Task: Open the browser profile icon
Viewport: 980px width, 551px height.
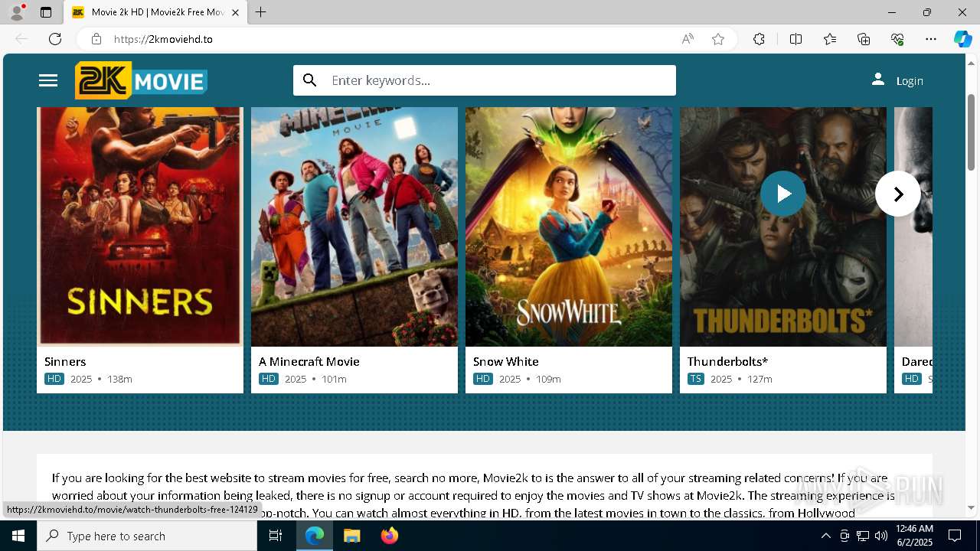Action: tap(17, 12)
